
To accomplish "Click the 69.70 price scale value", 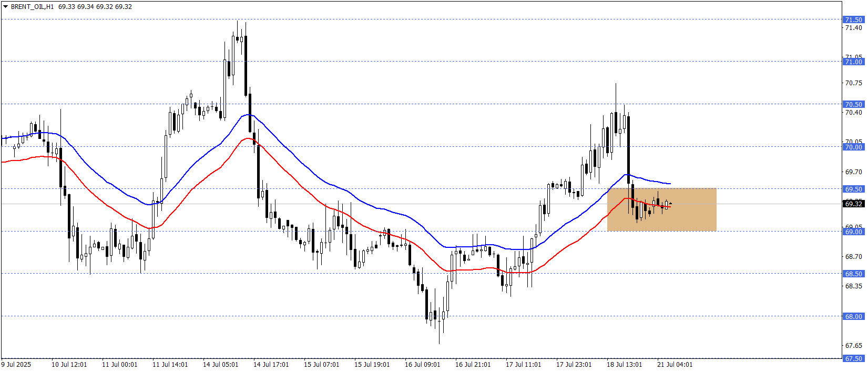I will click(x=853, y=172).
